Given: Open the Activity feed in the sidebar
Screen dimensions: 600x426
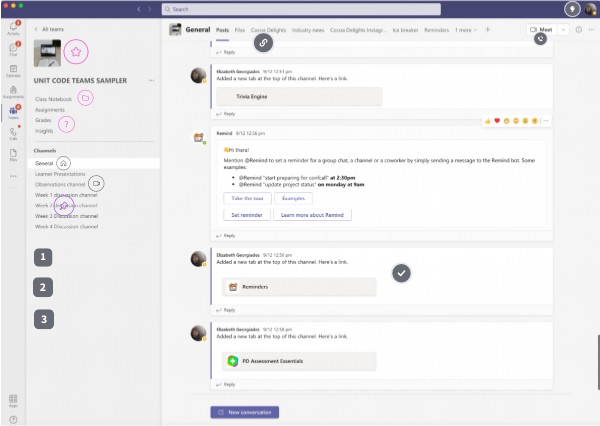Looking at the screenshot, I should pos(14,25).
